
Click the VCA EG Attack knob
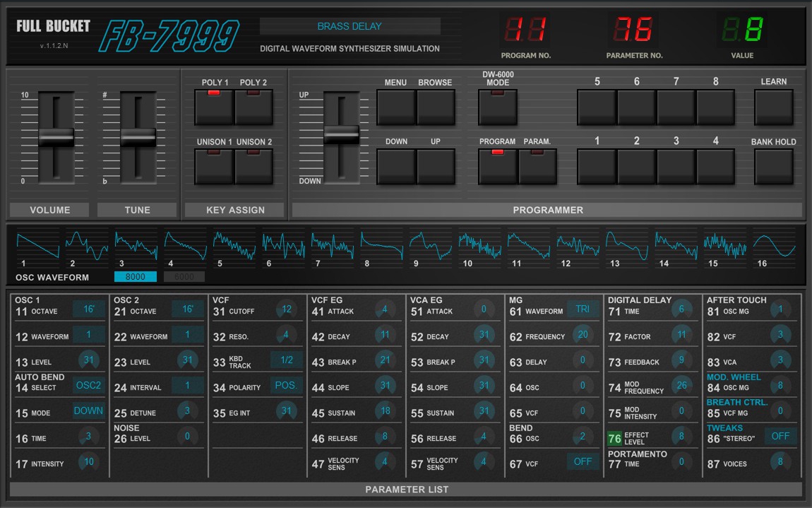tap(484, 309)
